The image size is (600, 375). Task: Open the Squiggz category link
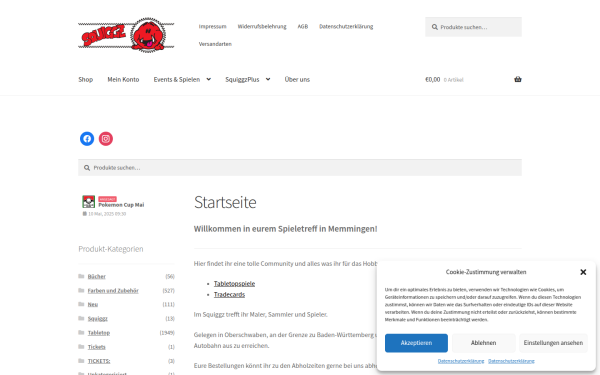click(x=98, y=318)
